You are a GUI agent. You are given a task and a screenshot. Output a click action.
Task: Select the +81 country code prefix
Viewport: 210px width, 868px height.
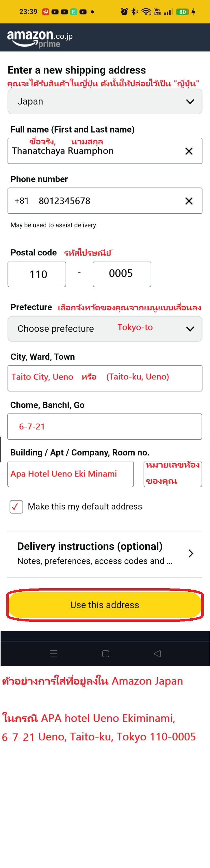click(22, 201)
